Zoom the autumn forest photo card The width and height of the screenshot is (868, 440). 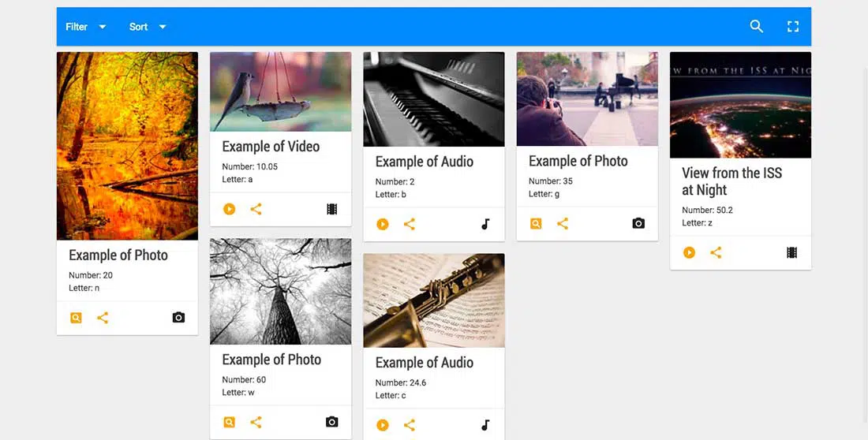pyautogui.click(x=76, y=318)
